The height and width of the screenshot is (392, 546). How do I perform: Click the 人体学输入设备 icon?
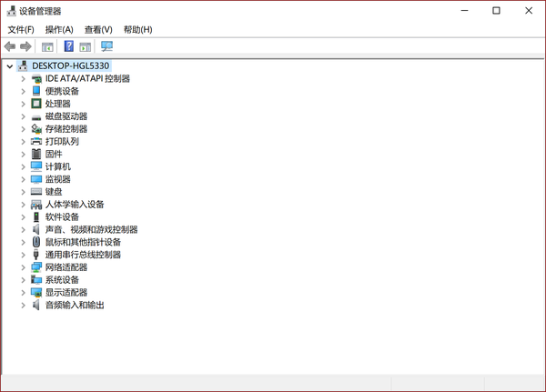click(36, 205)
